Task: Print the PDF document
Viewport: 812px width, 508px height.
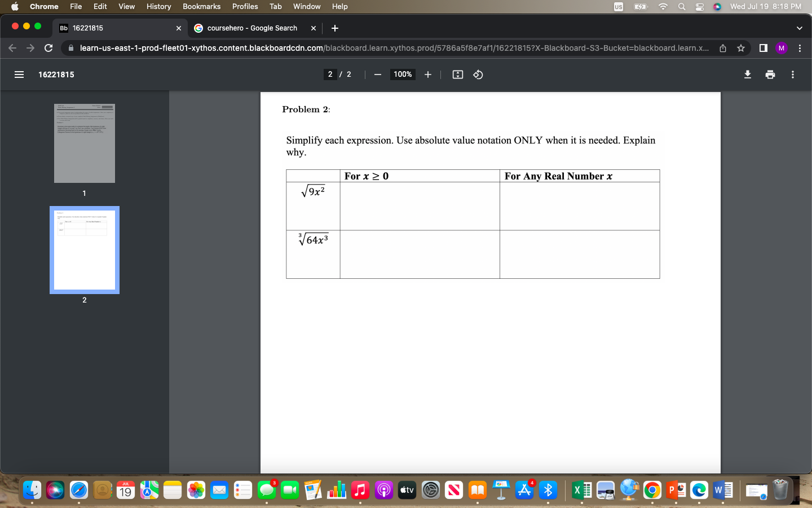Action: tap(770, 75)
